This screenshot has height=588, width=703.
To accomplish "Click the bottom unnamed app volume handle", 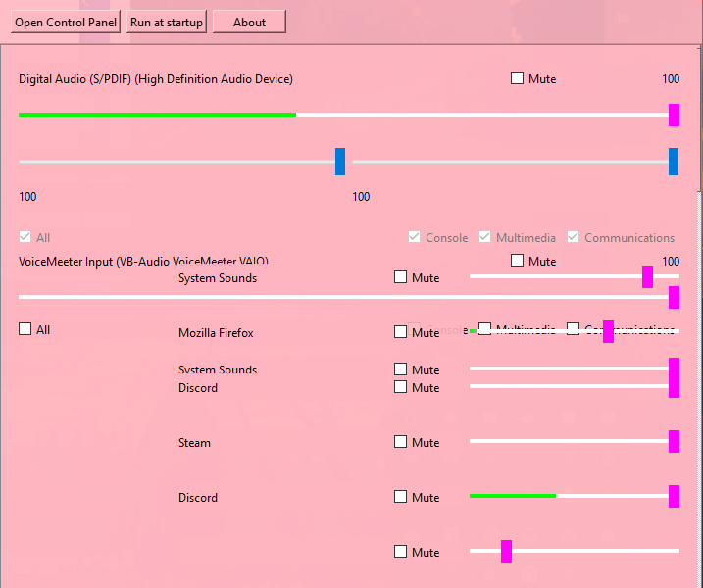I will pyautogui.click(x=506, y=551).
